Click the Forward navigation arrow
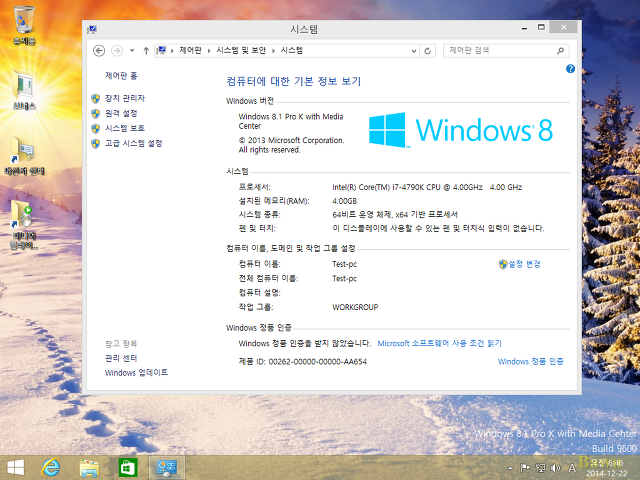The width and height of the screenshot is (640, 480). (x=117, y=51)
